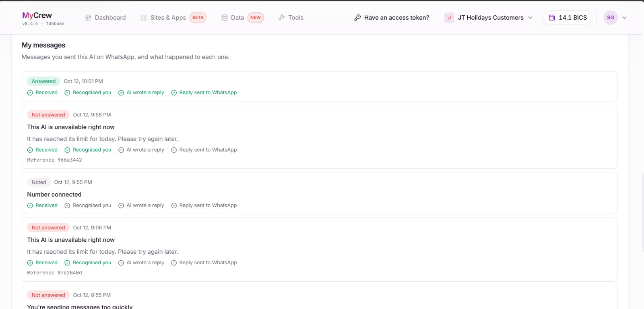
Task: Click AI wrote a reply dash icon in 9:58 PM message
Action: coord(121,150)
